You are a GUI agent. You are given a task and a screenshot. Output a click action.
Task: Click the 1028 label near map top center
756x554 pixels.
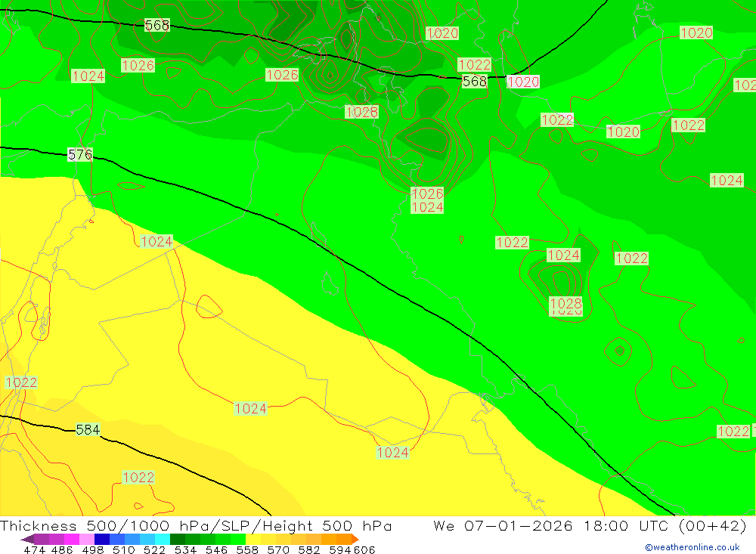coord(361,112)
